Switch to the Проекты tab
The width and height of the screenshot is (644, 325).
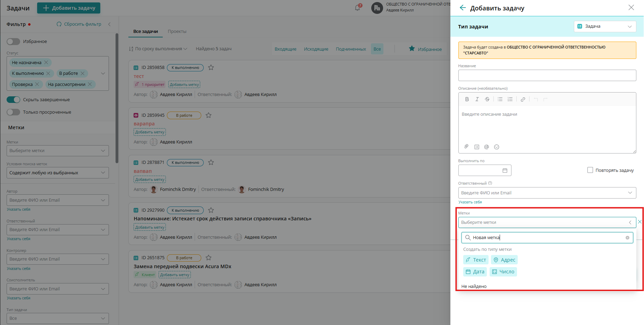point(177,32)
